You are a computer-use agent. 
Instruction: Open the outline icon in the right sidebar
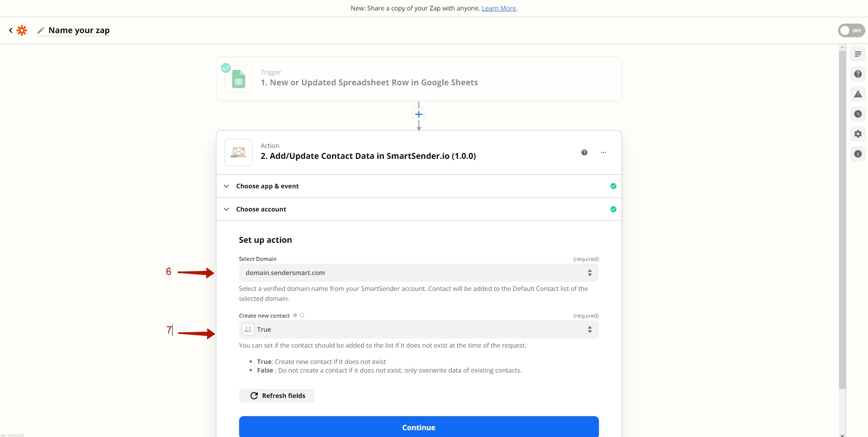point(858,54)
